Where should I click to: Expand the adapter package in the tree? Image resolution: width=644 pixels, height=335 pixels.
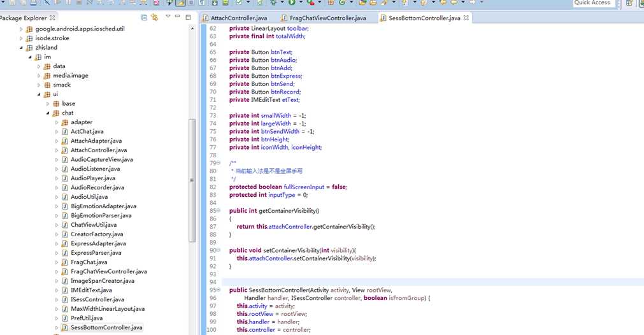click(x=57, y=122)
